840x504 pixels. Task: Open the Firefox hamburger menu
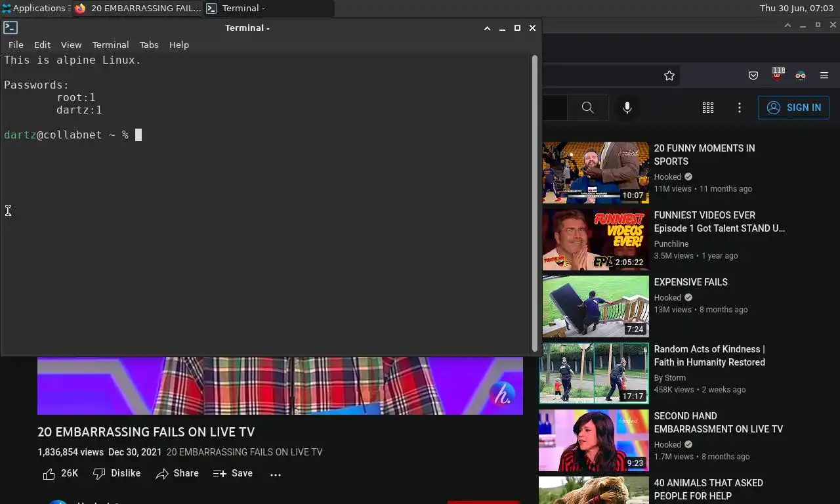[x=824, y=75]
